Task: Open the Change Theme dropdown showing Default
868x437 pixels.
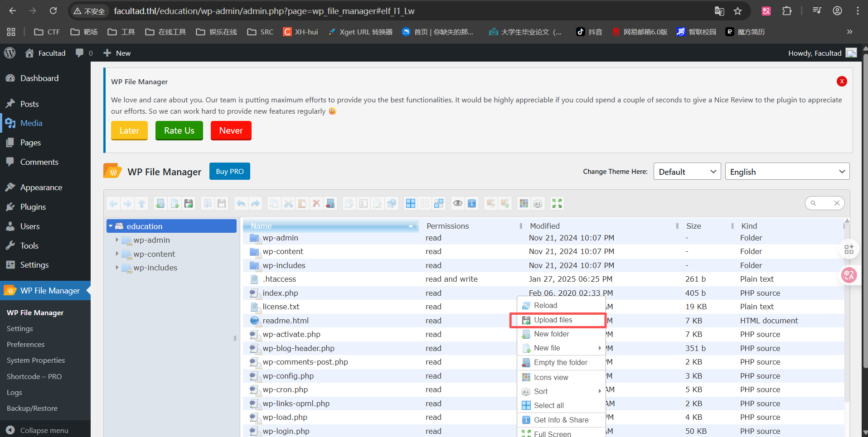Action: pyautogui.click(x=687, y=172)
